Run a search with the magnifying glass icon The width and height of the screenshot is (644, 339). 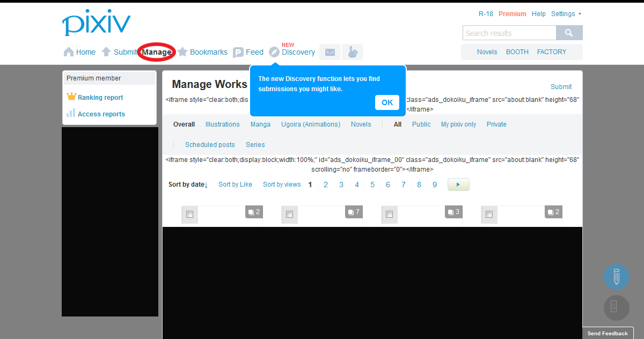[569, 33]
